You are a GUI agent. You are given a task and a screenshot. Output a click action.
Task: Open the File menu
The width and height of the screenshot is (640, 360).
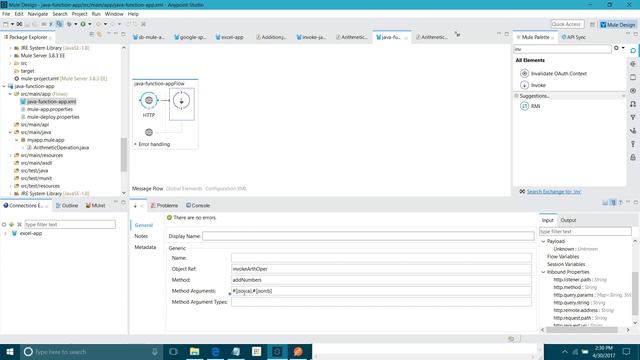6,14
